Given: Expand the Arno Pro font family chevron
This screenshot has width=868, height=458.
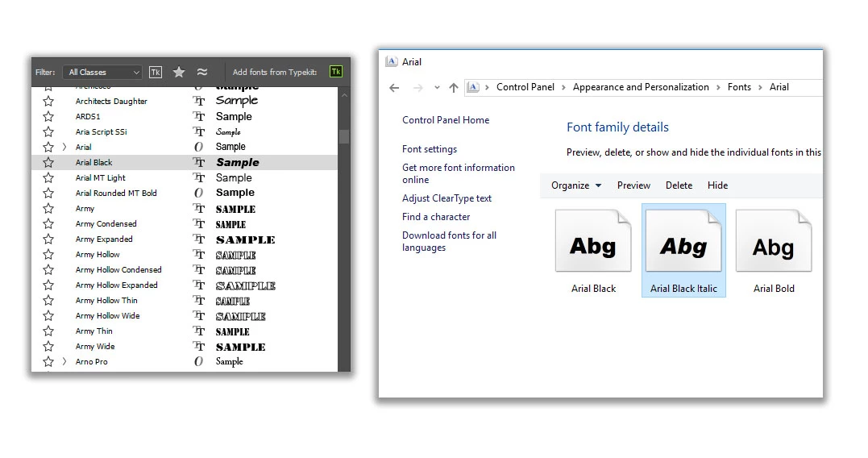Looking at the screenshot, I should click(64, 361).
